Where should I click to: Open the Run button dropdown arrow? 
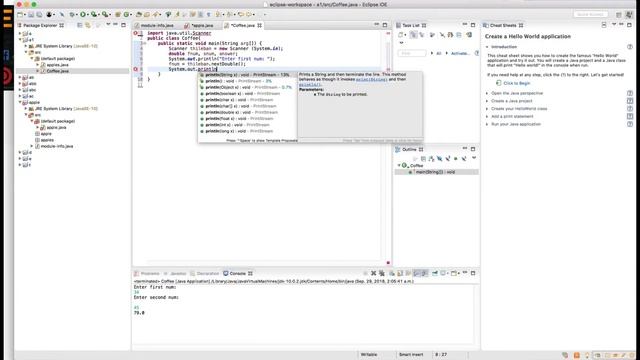coord(88,15)
